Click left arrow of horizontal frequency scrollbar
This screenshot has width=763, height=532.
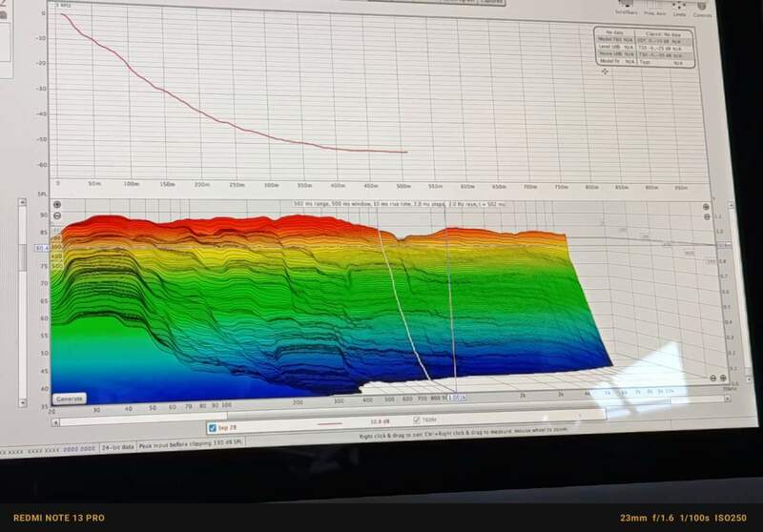(55, 422)
